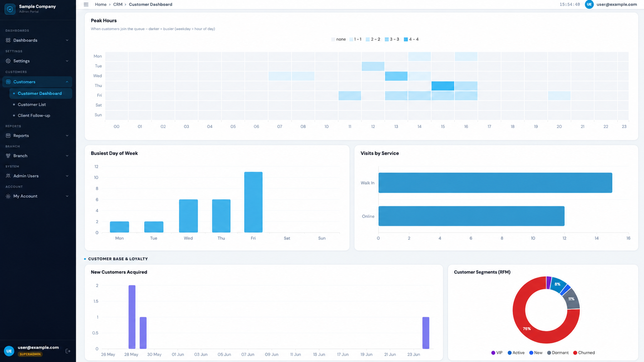Click the Sample Company logo icon
644x362 pixels.
point(10,8)
